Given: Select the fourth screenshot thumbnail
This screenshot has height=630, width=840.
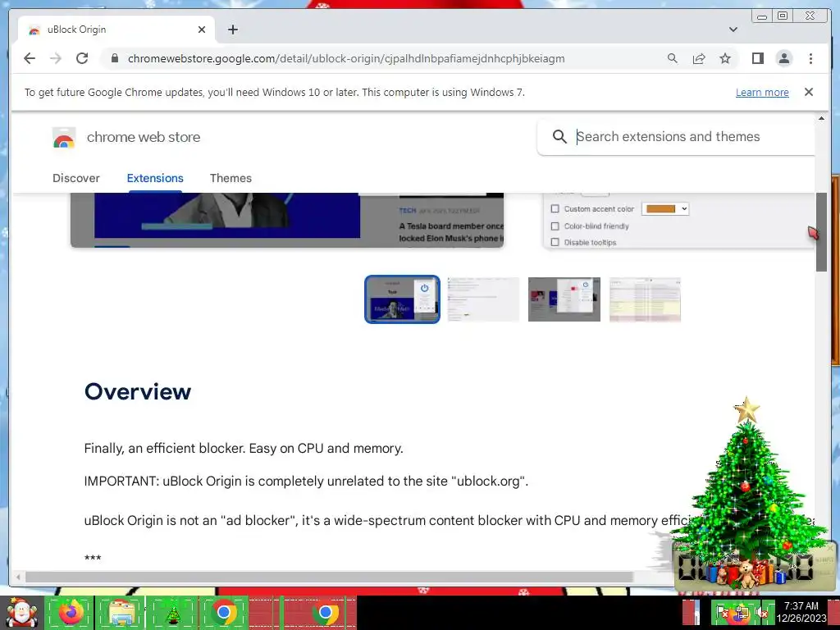Looking at the screenshot, I should (645, 299).
